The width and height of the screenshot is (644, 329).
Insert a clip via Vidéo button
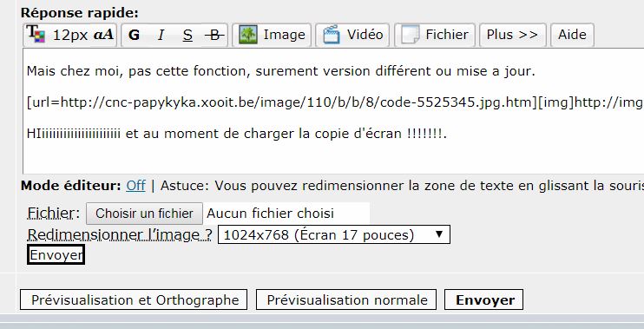(352, 35)
